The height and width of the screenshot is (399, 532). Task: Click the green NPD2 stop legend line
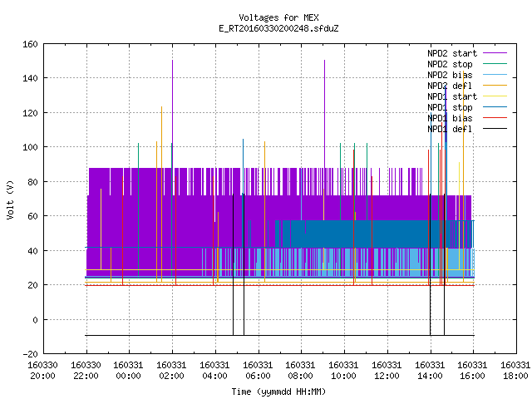click(495, 64)
